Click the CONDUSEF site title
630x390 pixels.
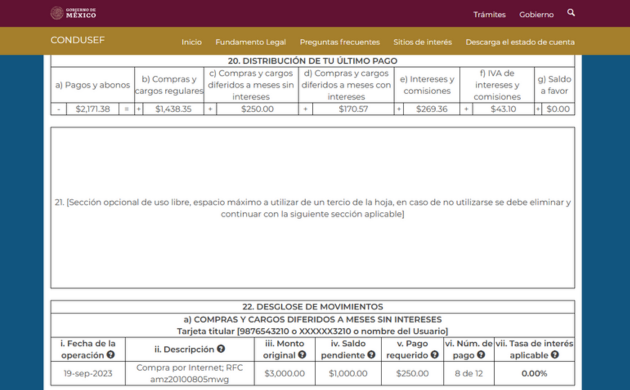[x=78, y=40]
